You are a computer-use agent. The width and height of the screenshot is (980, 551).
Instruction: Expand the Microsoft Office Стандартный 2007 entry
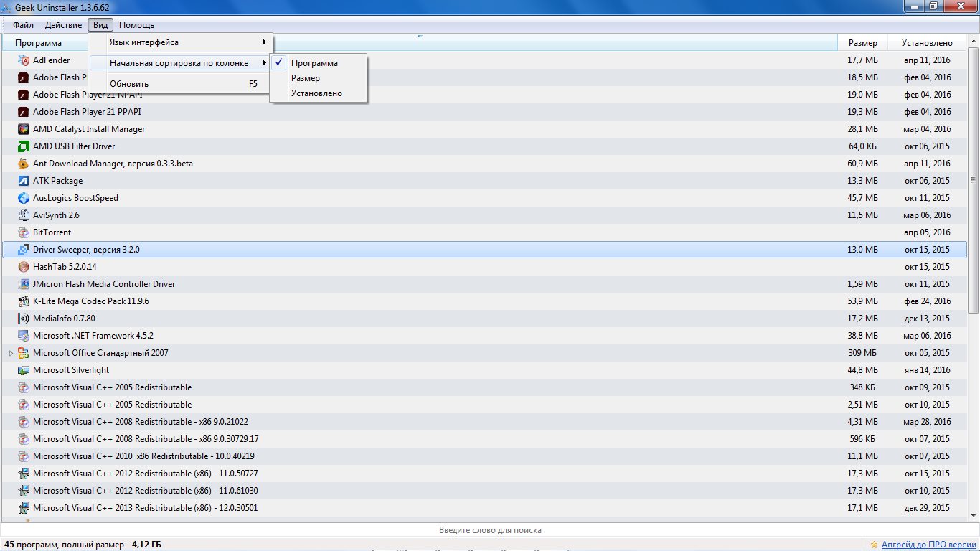point(11,353)
